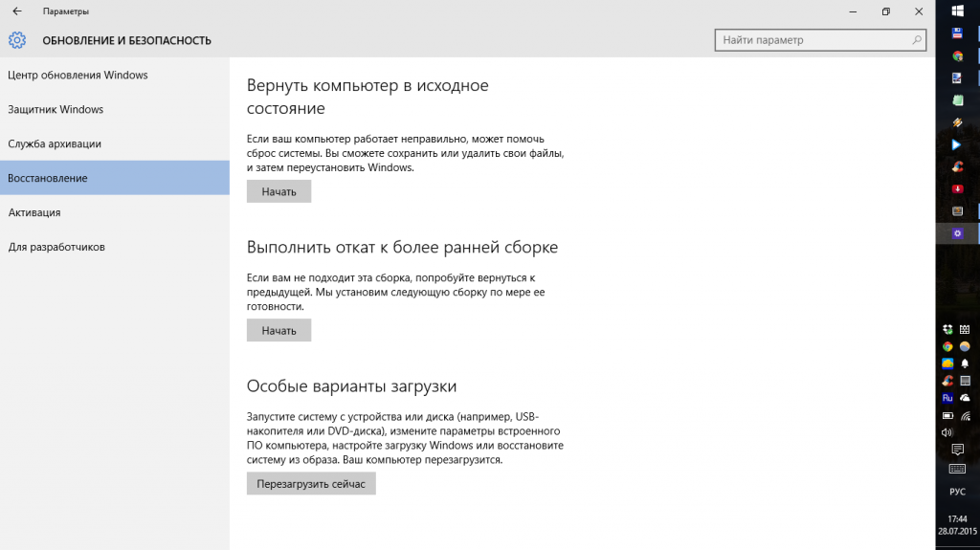The height and width of the screenshot is (550, 980).
Task: Focus the Найти параметр search field
Action: click(820, 40)
